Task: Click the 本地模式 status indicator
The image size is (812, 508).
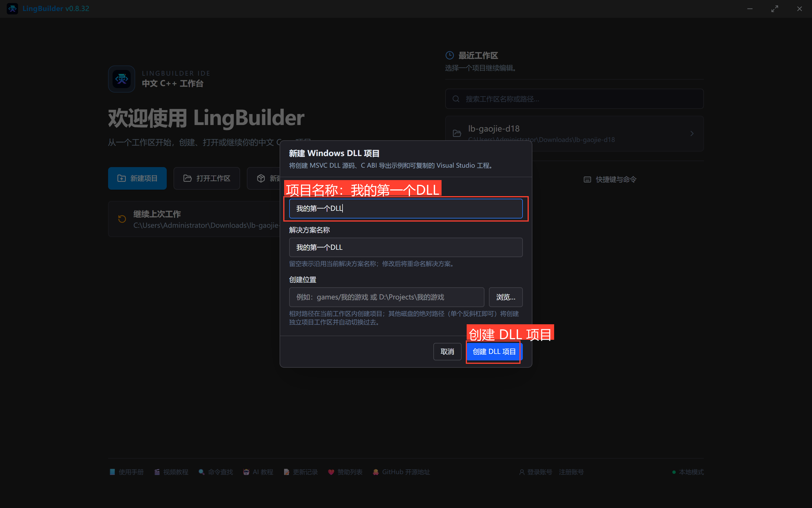Action: [x=688, y=472]
